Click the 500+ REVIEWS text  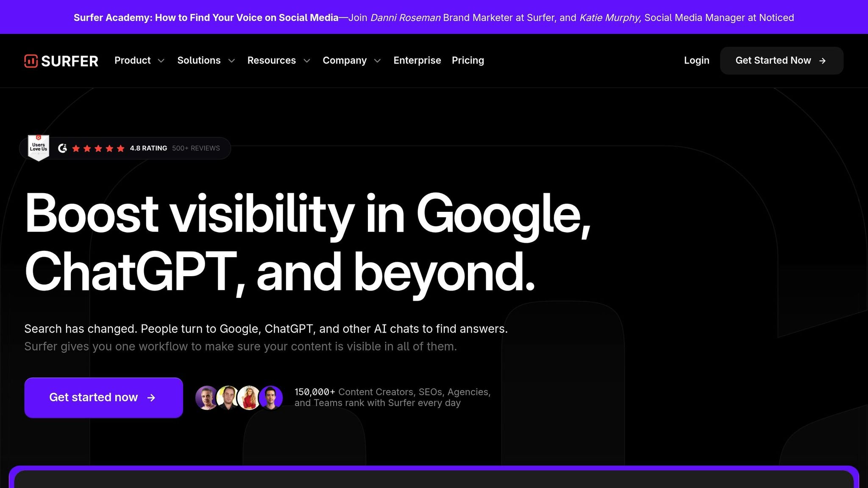coord(196,148)
